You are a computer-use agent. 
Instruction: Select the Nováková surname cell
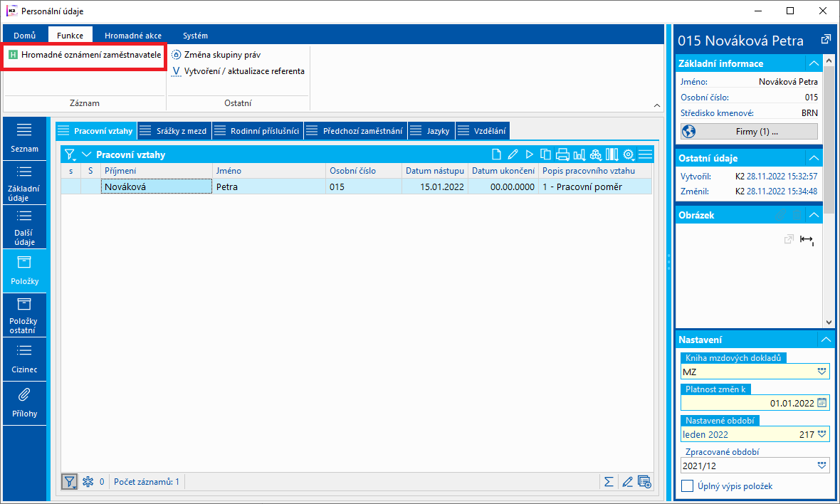tap(157, 187)
